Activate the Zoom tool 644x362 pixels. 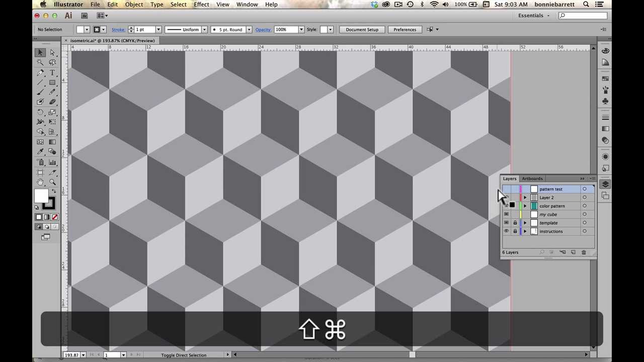52,183
